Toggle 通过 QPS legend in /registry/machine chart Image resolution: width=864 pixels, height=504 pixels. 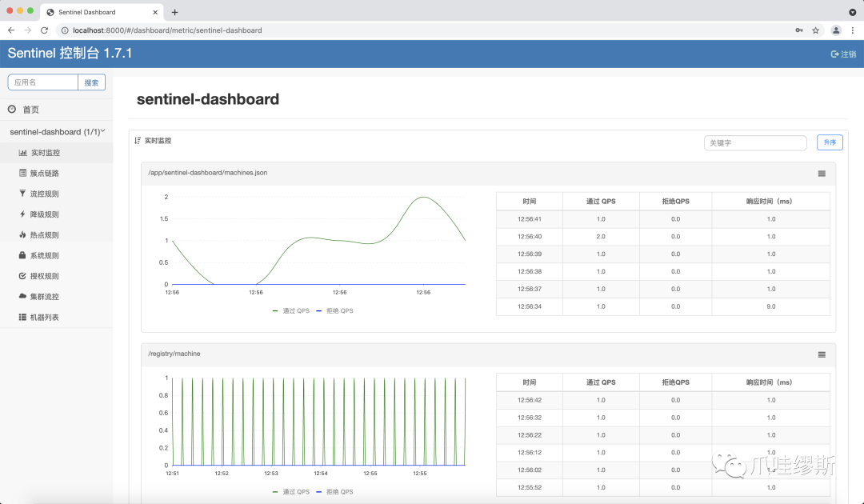291,492
